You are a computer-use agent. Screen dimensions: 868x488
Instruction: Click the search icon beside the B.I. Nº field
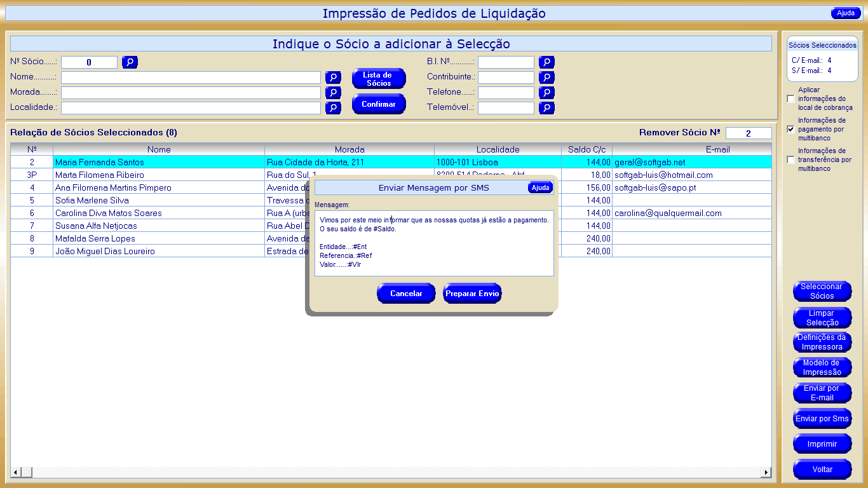(546, 62)
